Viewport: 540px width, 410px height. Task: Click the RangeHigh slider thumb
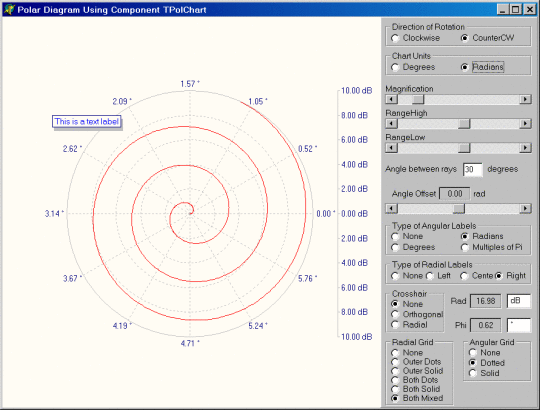tap(464, 123)
